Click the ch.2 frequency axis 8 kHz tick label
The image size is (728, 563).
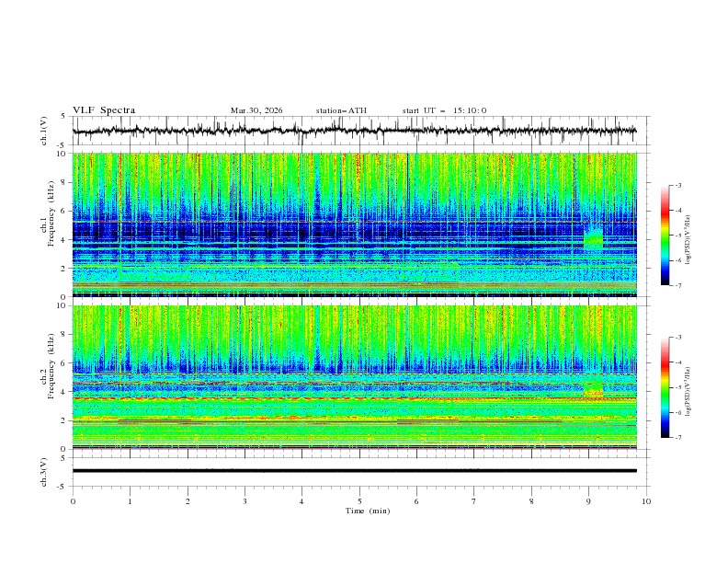63,335
